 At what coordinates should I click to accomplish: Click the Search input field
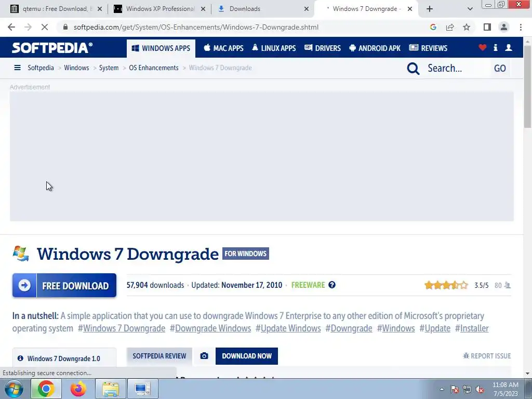click(x=456, y=68)
